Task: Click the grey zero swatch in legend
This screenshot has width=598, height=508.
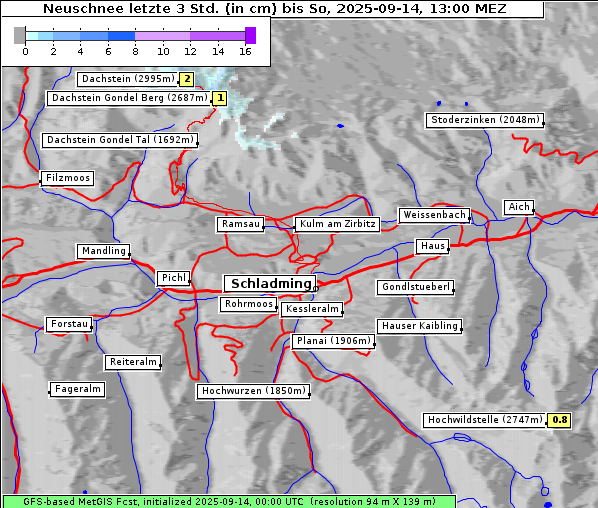Action: [19, 35]
